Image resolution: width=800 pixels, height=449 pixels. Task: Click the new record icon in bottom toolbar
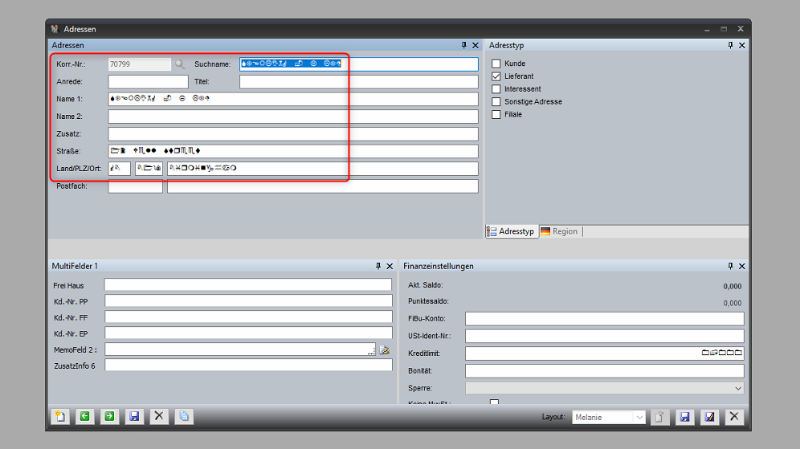tap(60, 416)
